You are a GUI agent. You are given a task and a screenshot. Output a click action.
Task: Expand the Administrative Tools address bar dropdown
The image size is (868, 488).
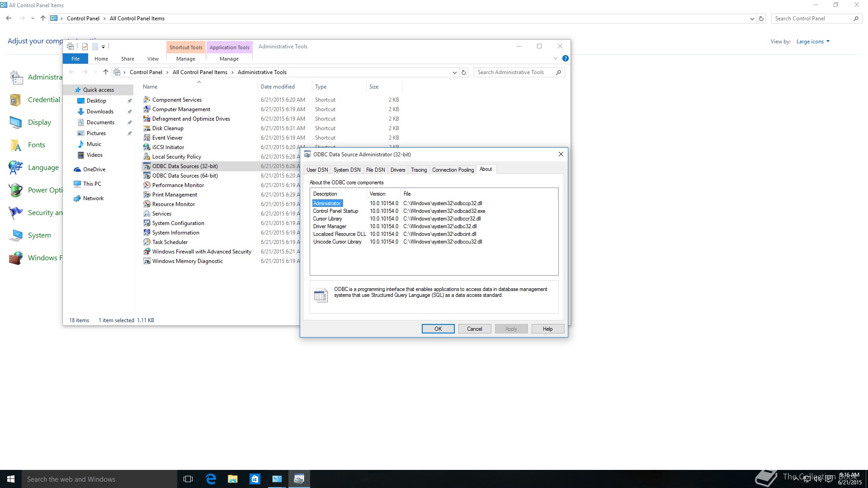click(454, 72)
